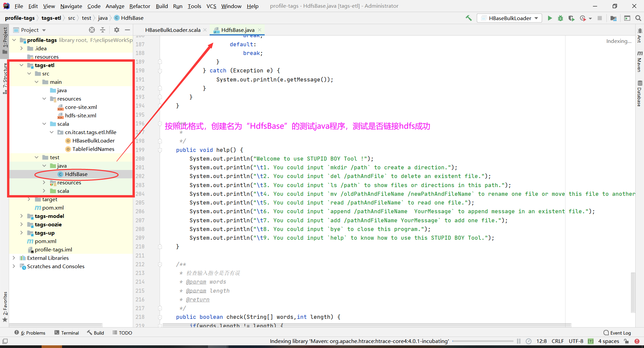This screenshot has height=348, width=644.
Task: Open the profiler run options dropdown arrow
Action: click(590, 18)
